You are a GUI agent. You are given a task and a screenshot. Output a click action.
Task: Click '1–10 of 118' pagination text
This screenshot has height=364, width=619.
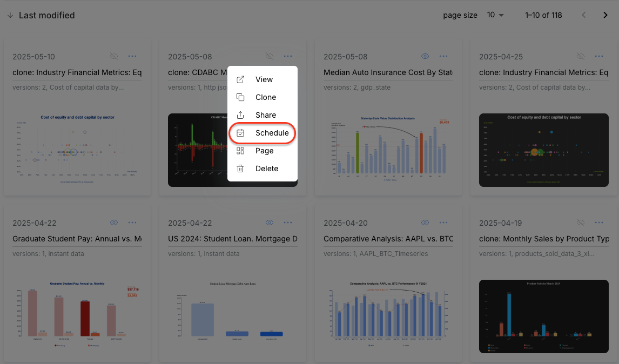coord(543,15)
